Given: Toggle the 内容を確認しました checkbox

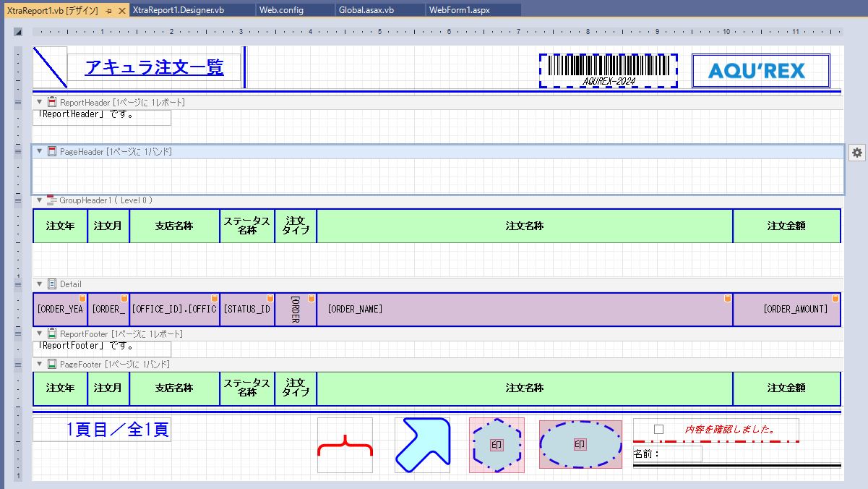Looking at the screenshot, I should (x=658, y=430).
